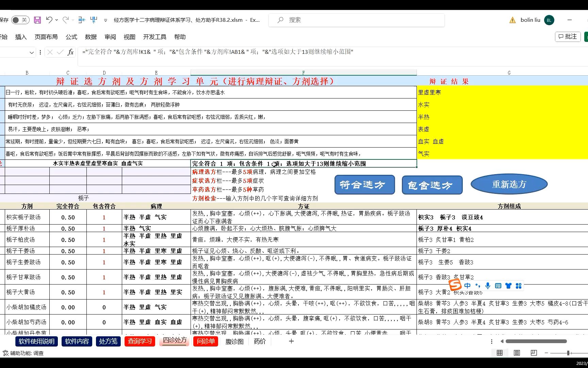Open the BL account avatar

(549, 20)
